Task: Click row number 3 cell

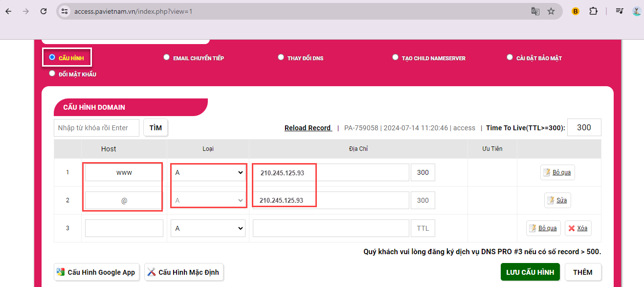Action: pos(67,228)
